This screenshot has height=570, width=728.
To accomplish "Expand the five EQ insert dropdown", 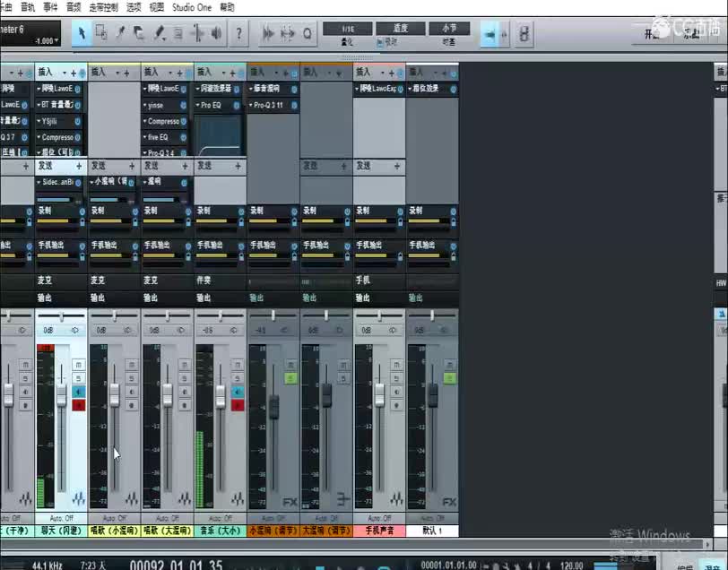I will (145, 137).
